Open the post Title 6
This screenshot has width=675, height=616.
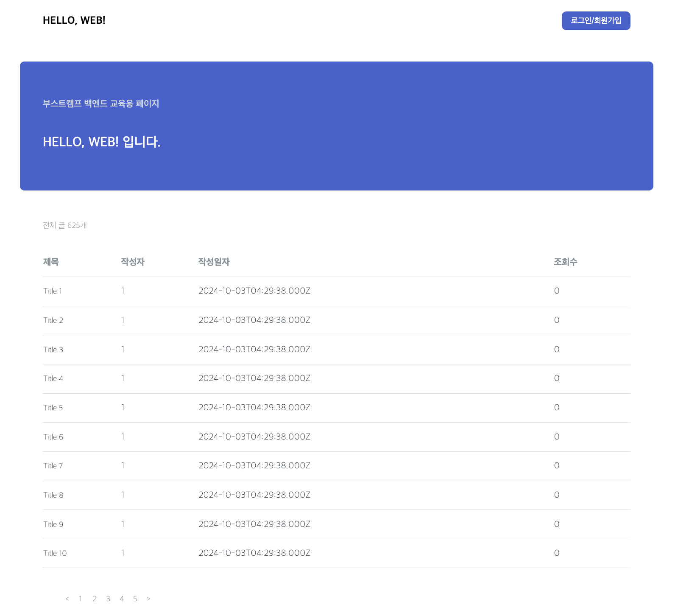click(x=53, y=437)
